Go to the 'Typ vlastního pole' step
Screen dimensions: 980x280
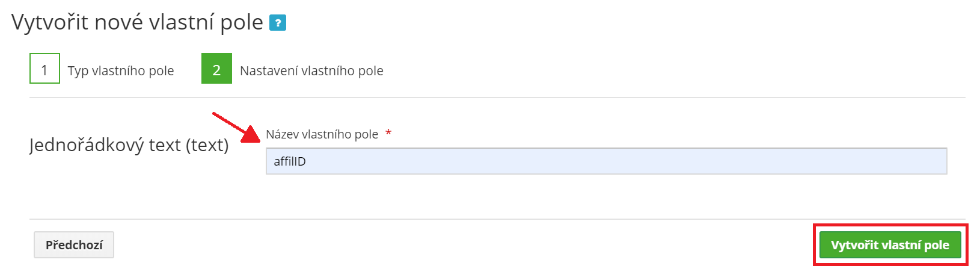click(x=120, y=71)
